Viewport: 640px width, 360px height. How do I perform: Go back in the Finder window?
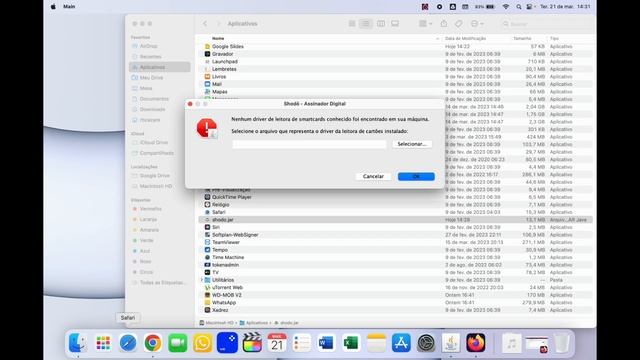pyautogui.click(x=205, y=24)
